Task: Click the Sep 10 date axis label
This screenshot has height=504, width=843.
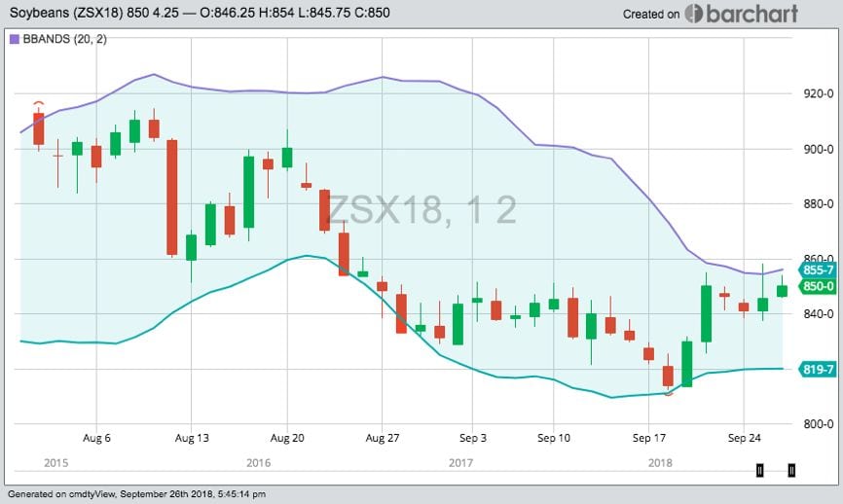Action: pyautogui.click(x=553, y=438)
